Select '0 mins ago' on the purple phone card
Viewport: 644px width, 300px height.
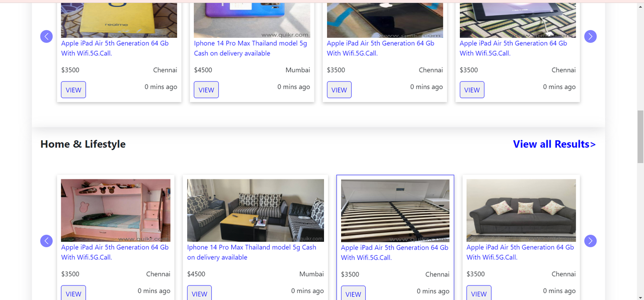coord(294,86)
